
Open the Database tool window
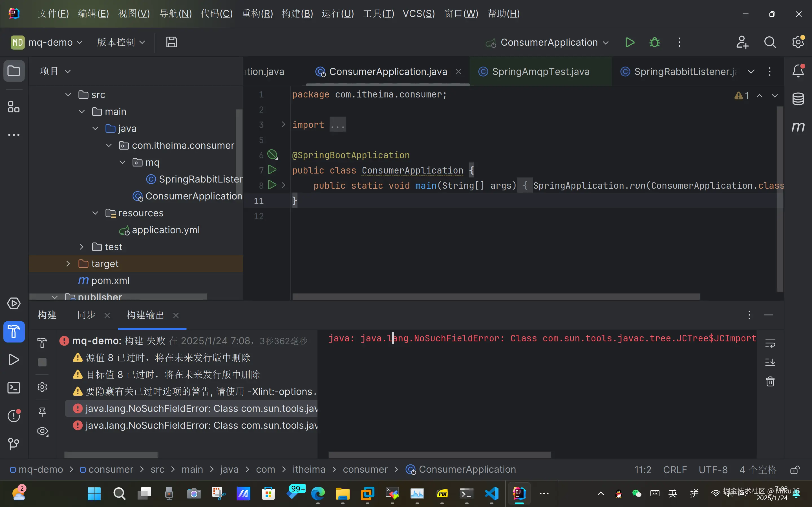(798, 99)
